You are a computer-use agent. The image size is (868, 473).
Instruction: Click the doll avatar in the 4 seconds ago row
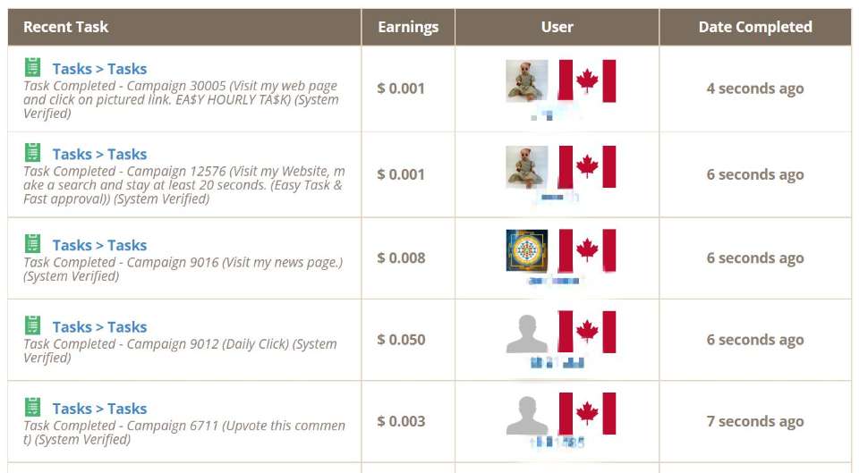pos(527,80)
